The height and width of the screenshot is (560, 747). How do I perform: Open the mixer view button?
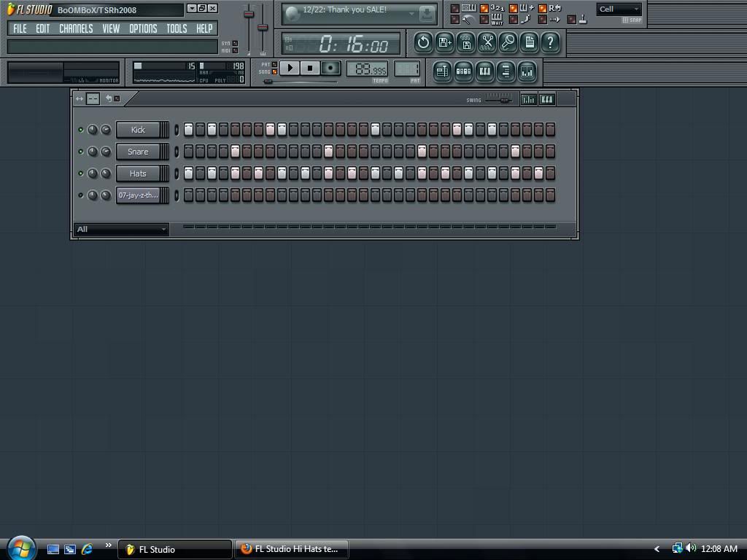527,72
